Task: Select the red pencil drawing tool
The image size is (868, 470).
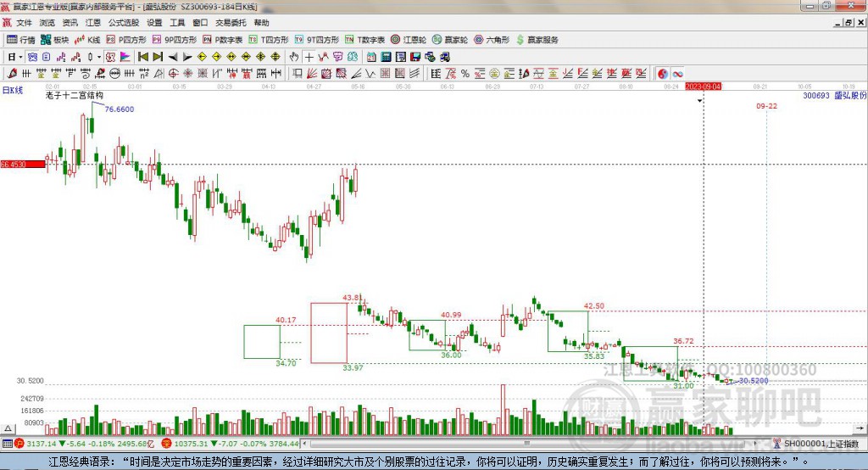Action: pos(12,73)
